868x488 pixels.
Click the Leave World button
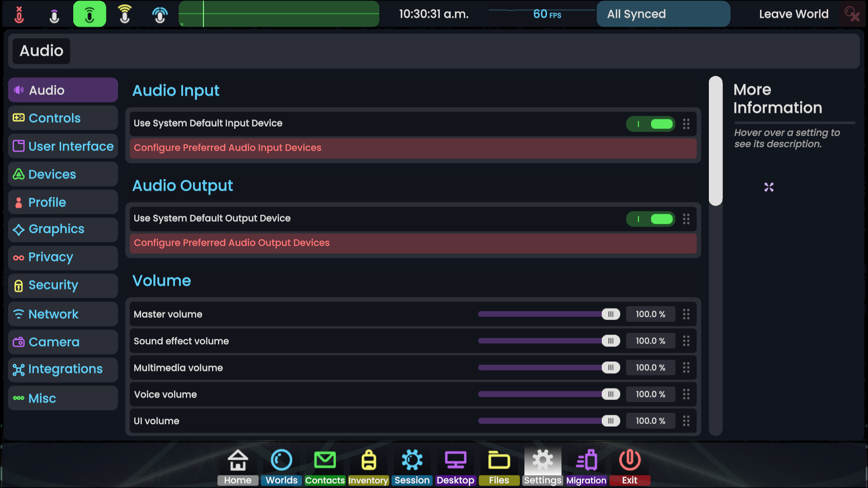(793, 14)
